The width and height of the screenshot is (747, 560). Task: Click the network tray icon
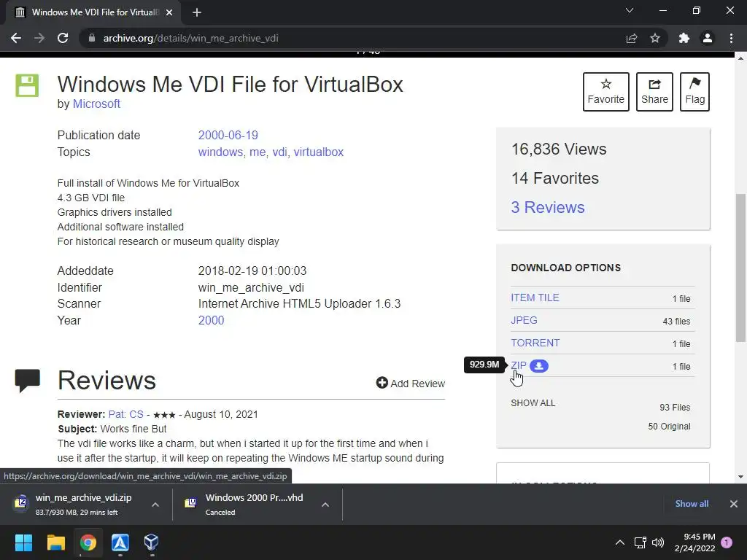tap(640, 542)
